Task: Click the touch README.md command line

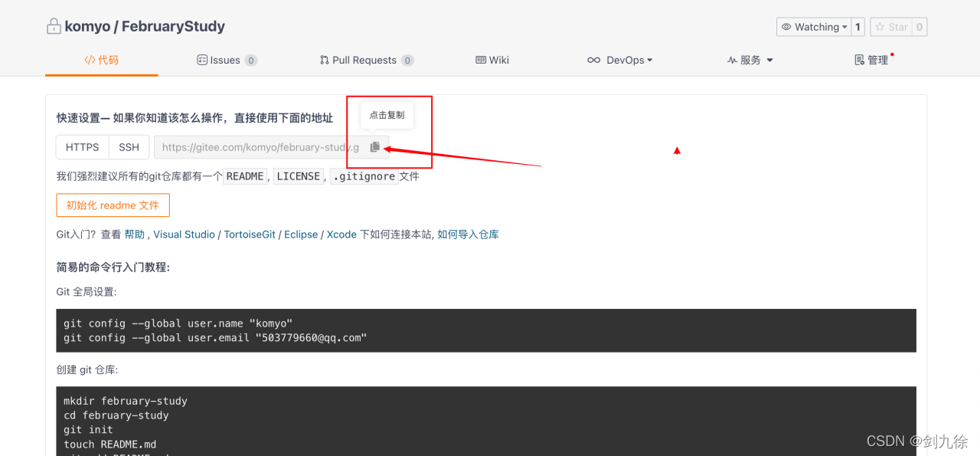Action: tap(110, 445)
